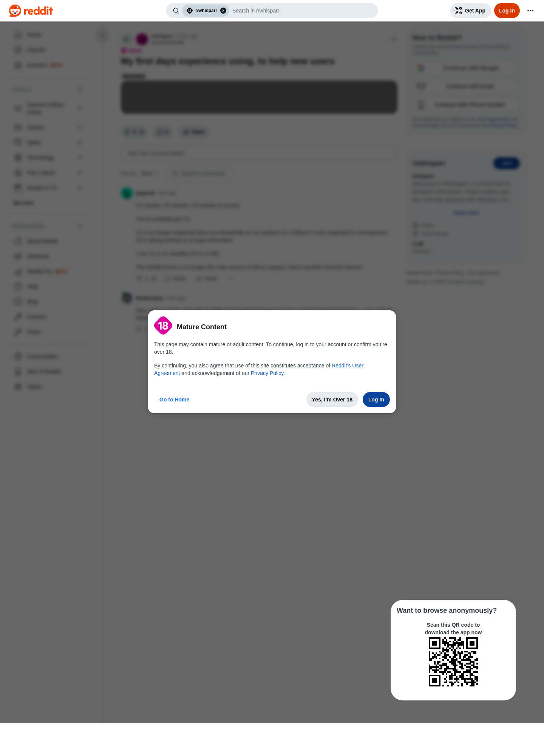Open the three-dot overflow menu in header
Viewport: 544px width, 756px height.
[x=530, y=11]
